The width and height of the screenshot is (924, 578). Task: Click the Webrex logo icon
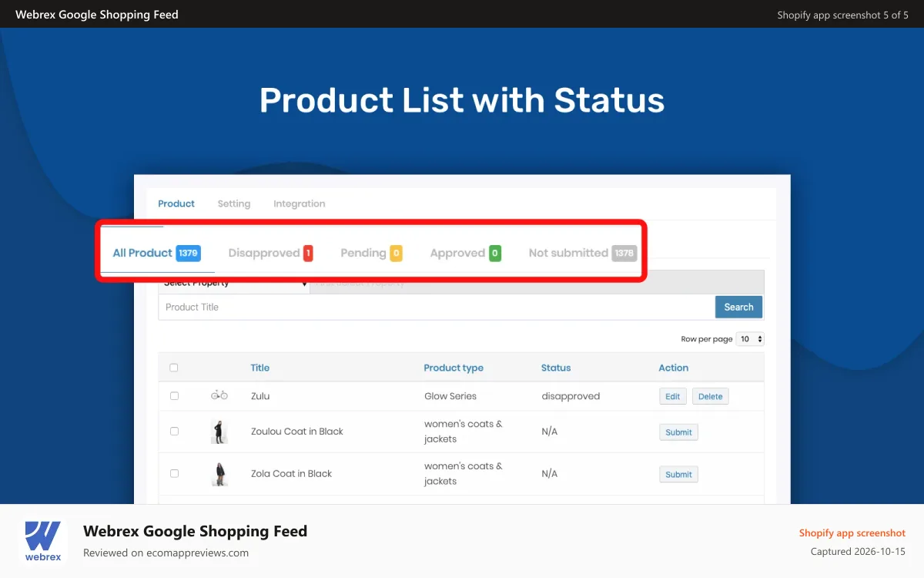click(x=43, y=541)
